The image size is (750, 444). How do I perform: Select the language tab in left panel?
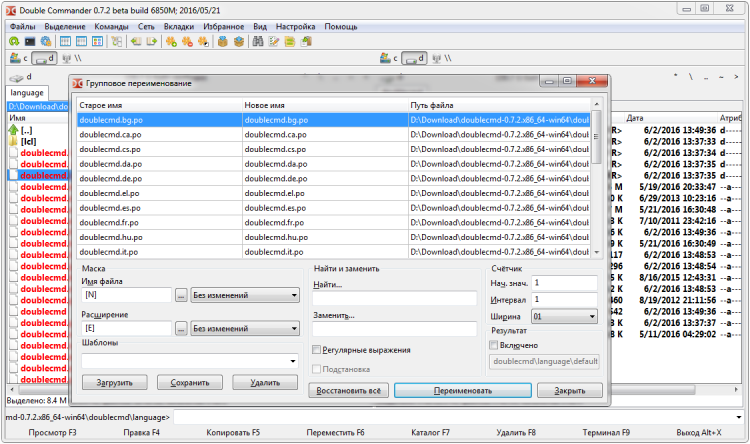[x=27, y=93]
